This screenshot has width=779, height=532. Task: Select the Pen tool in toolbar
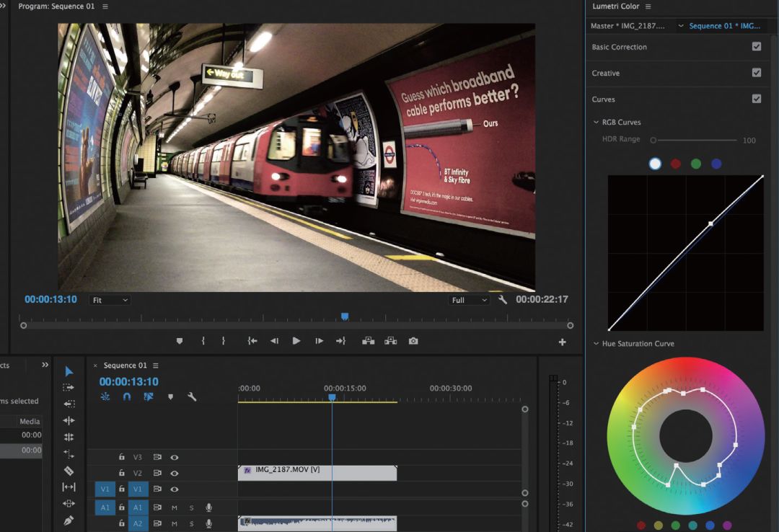69,520
